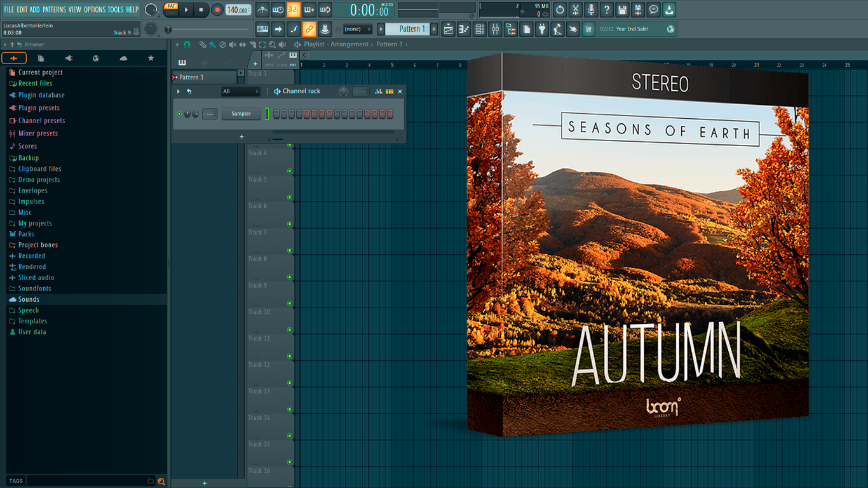Open the Mixer from toolbar
The height and width of the screenshot is (488, 868).
tap(495, 29)
